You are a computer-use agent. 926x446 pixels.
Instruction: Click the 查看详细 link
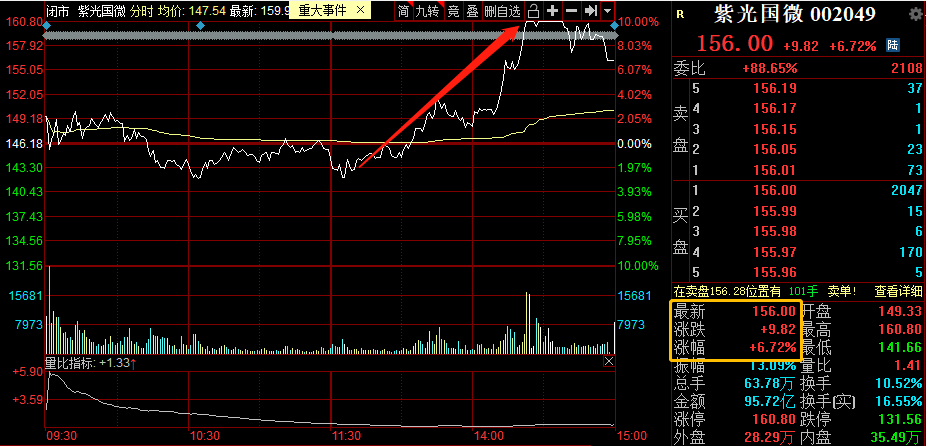(x=898, y=291)
